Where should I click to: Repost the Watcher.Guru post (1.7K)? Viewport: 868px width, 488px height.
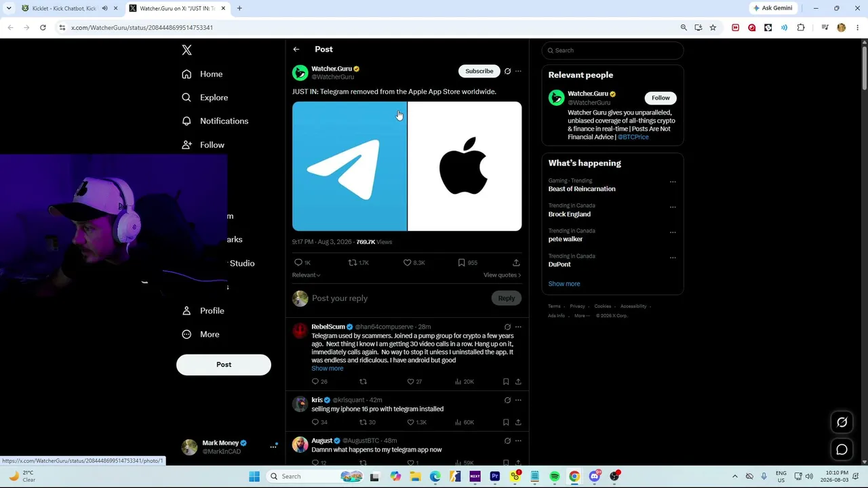pyautogui.click(x=358, y=262)
